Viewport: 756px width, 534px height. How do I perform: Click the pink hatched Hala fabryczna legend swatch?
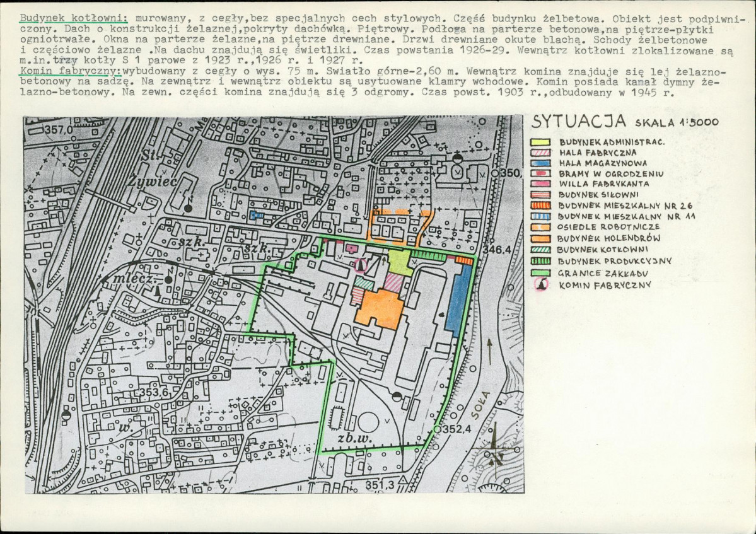click(x=540, y=153)
